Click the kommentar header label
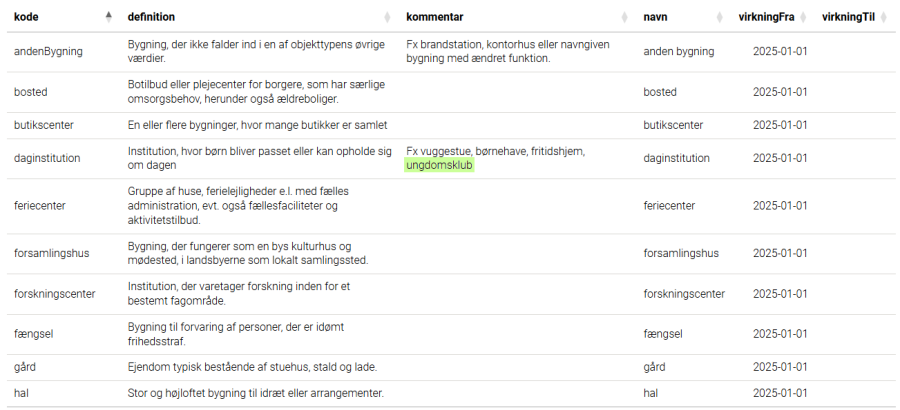 [x=435, y=17]
